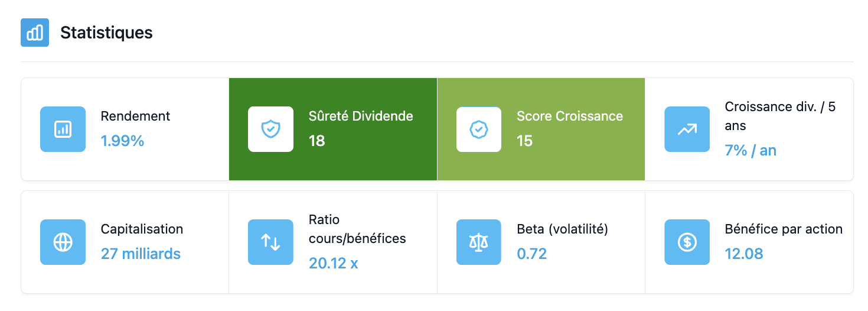Click the 20.12 x ratio value
868x311 pixels.
[x=334, y=263]
